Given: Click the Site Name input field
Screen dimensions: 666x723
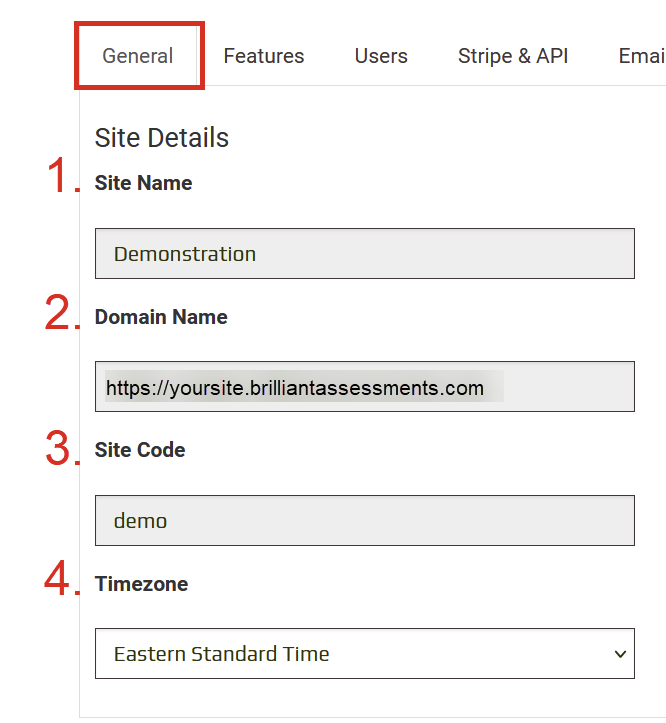Looking at the screenshot, I should 364,254.
